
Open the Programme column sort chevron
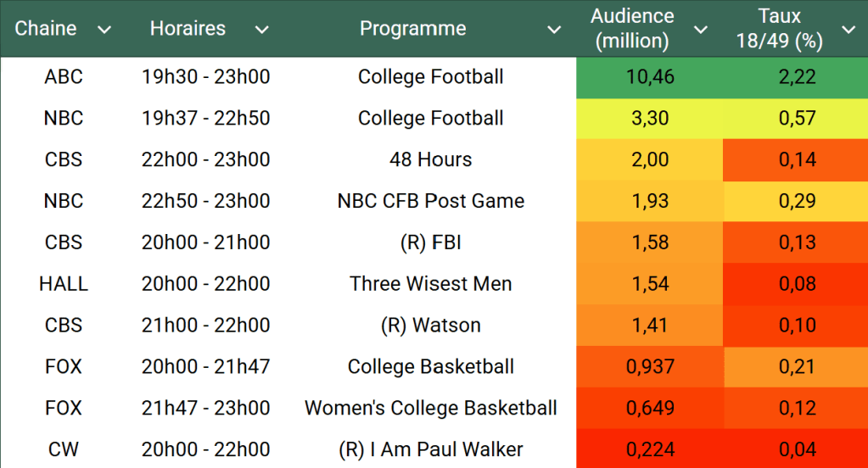click(x=554, y=30)
